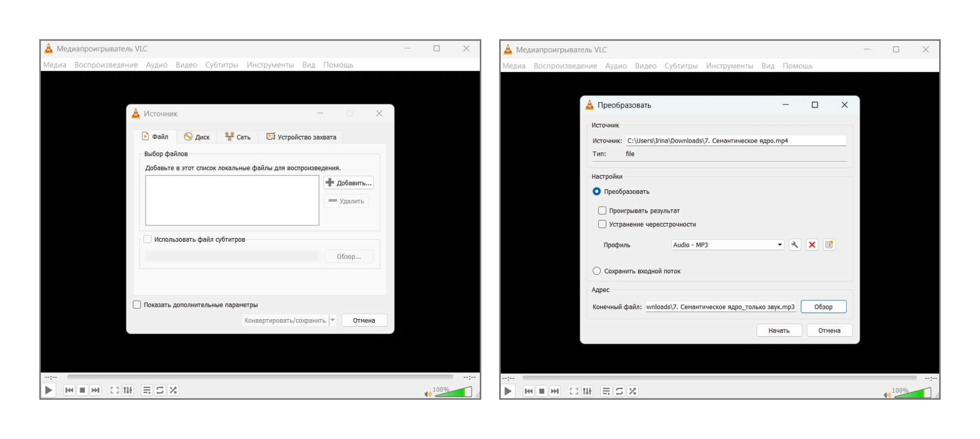Enable the Использовать файл субтитров checkbox
This screenshot has width=980, height=439.
coord(148,239)
